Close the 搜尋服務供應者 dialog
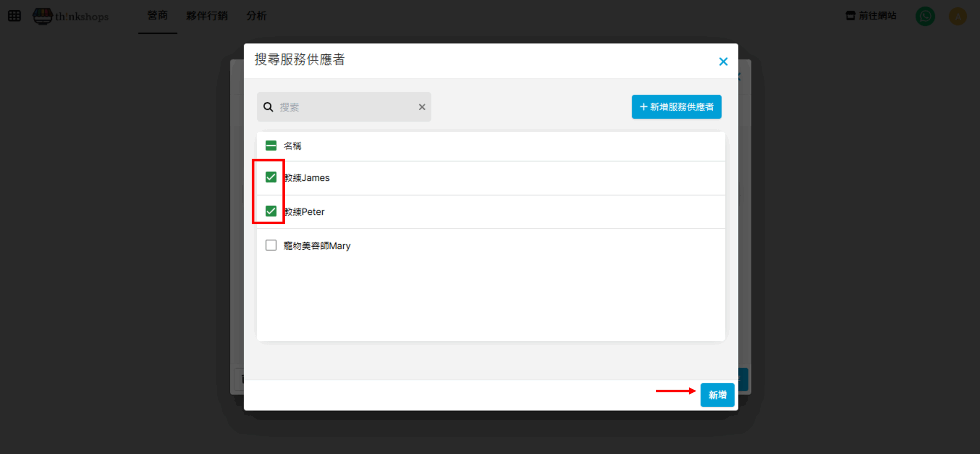980x454 pixels. click(723, 61)
